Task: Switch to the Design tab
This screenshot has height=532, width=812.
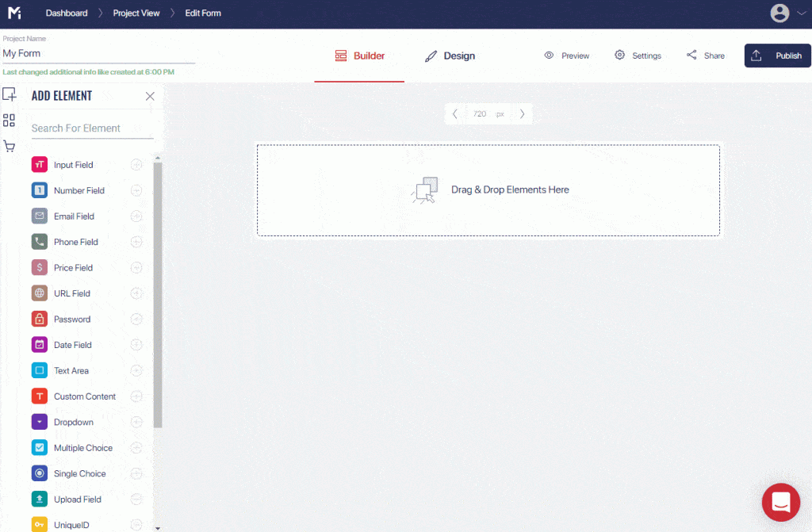Action: (x=450, y=56)
